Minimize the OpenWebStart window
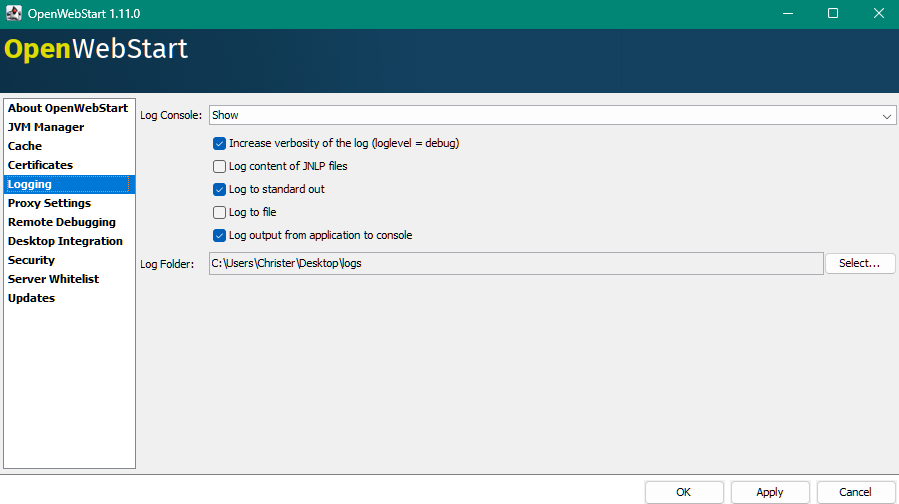The image size is (899, 504). pos(788,13)
